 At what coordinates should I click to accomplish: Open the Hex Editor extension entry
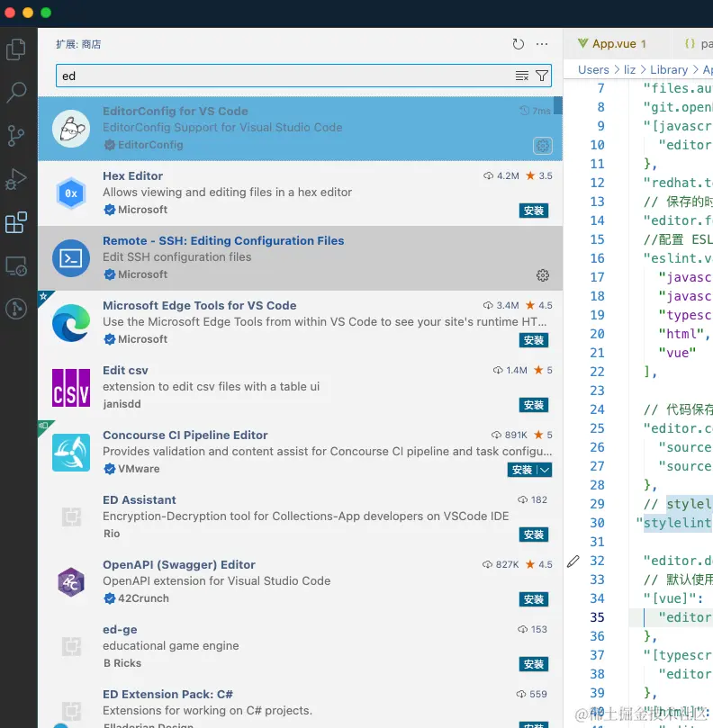300,193
